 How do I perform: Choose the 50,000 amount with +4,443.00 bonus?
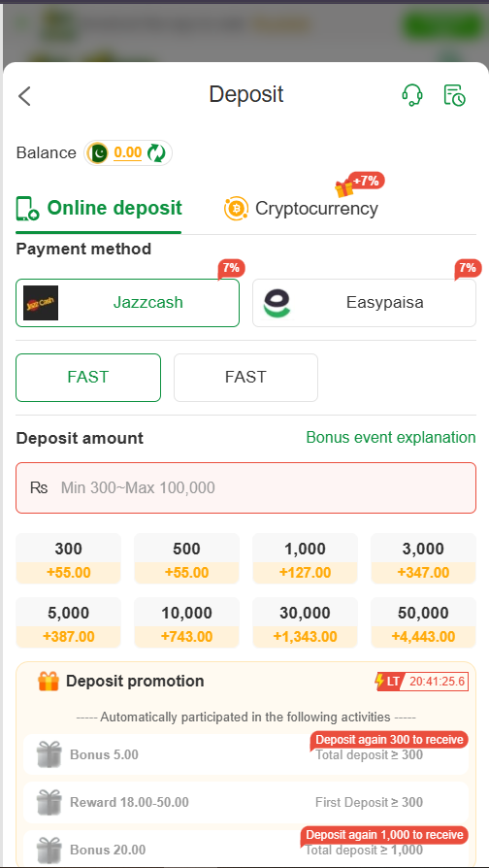coord(423,622)
